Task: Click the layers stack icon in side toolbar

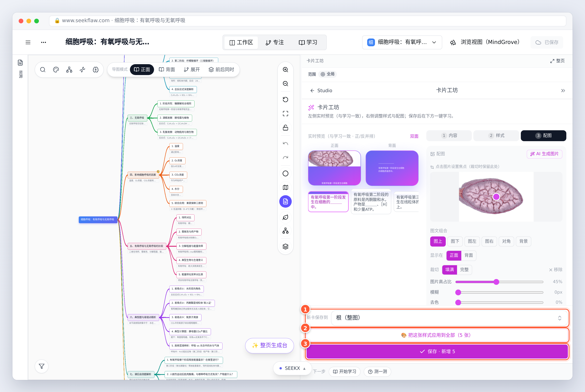Action: coord(285,247)
